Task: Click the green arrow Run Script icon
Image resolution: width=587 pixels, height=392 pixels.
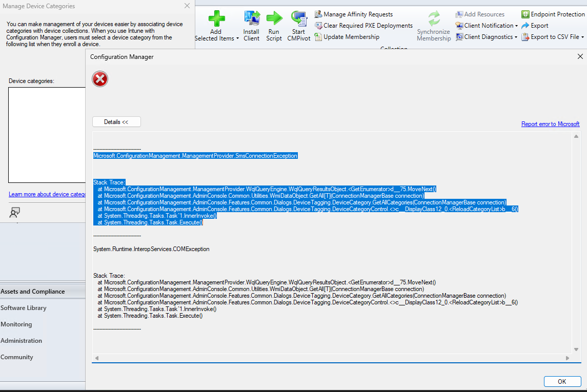Action: 274,18
